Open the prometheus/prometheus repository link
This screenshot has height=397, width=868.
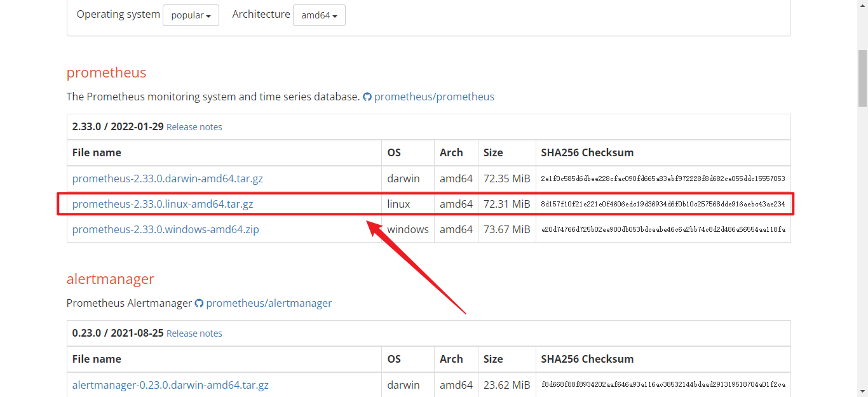[x=434, y=97]
